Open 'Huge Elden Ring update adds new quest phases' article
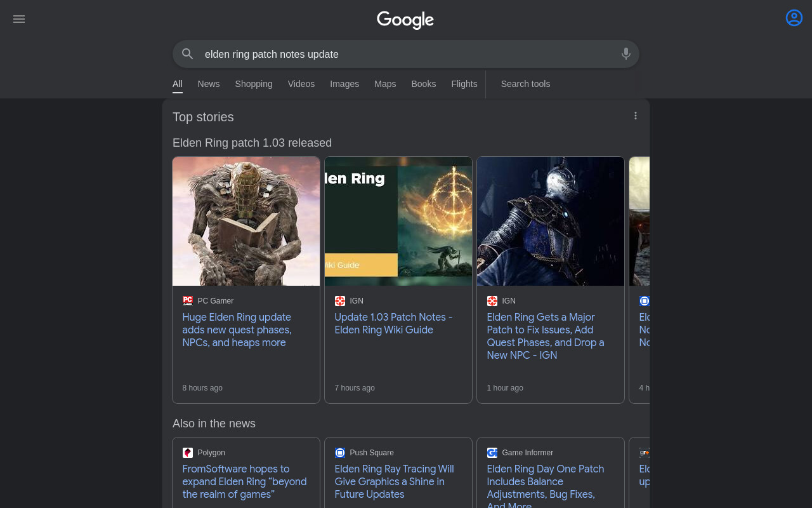Image resolution: width=812 pixels, height=508 pixels. (237, 330)
